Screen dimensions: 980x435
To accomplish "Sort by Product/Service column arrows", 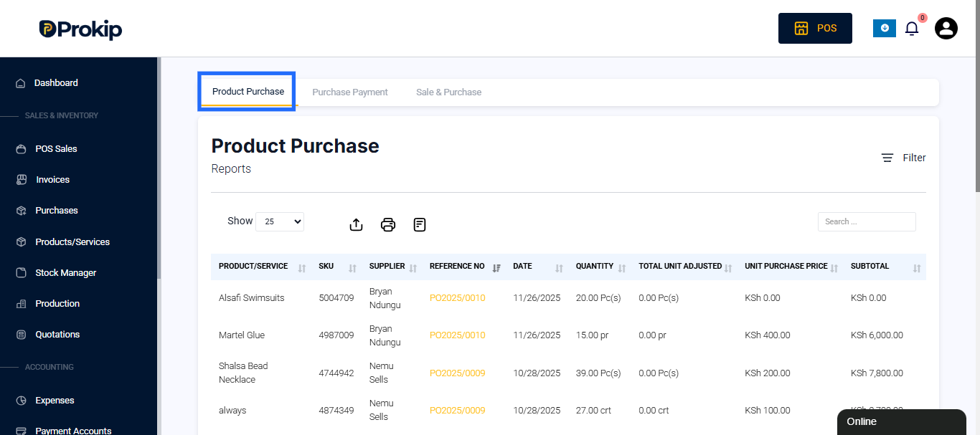I will (x=302, y=268).
